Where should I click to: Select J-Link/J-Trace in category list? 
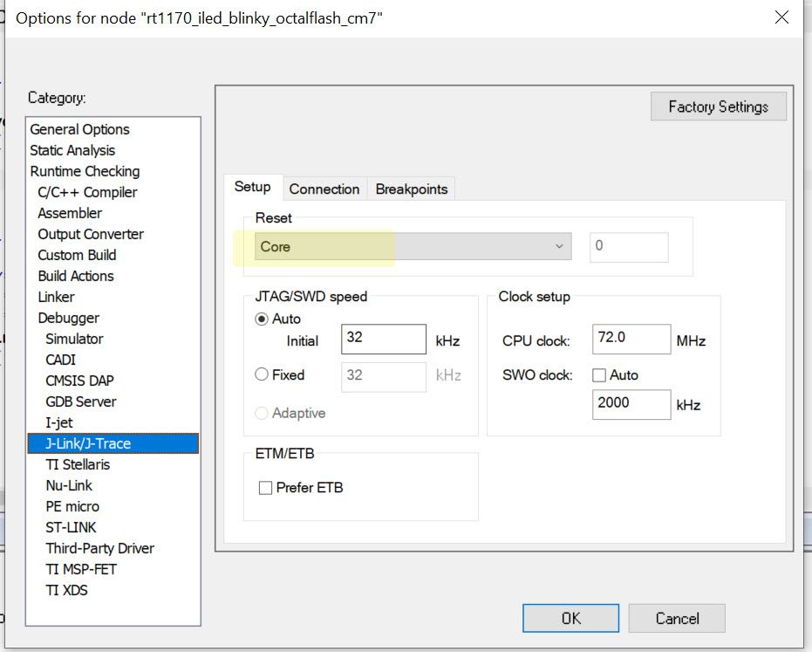click(113, 443)
